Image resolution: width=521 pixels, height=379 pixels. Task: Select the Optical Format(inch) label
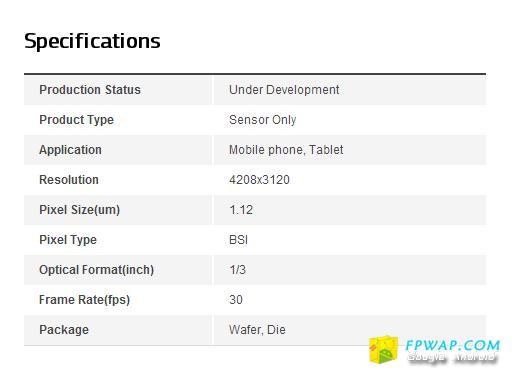pos(97,270)
